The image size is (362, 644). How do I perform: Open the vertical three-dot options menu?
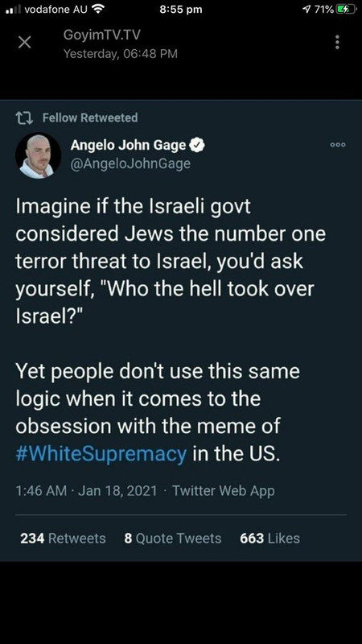[337, 42]
